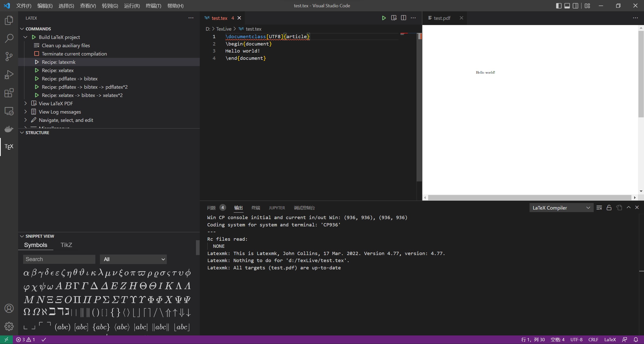Open output log in editor
644x344 pixels.
(x=619, y=208)
